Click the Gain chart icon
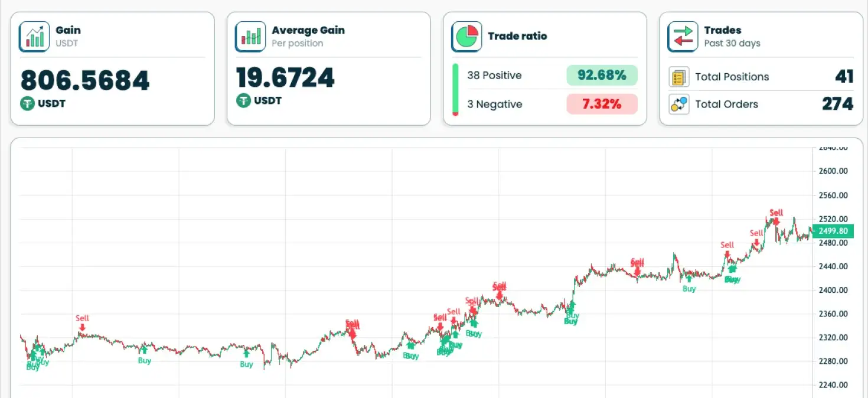Screen dimensions: 868x398 point(34,37)
